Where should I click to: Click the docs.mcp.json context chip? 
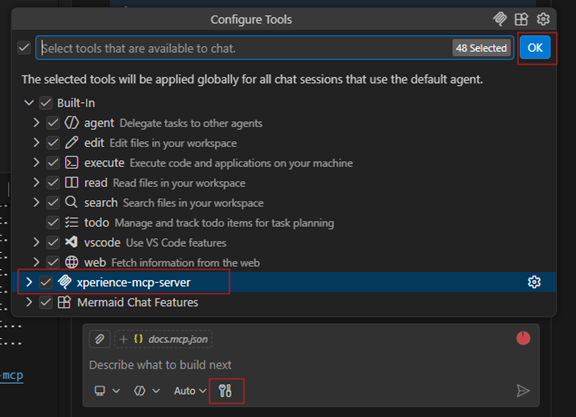point(163,339)
